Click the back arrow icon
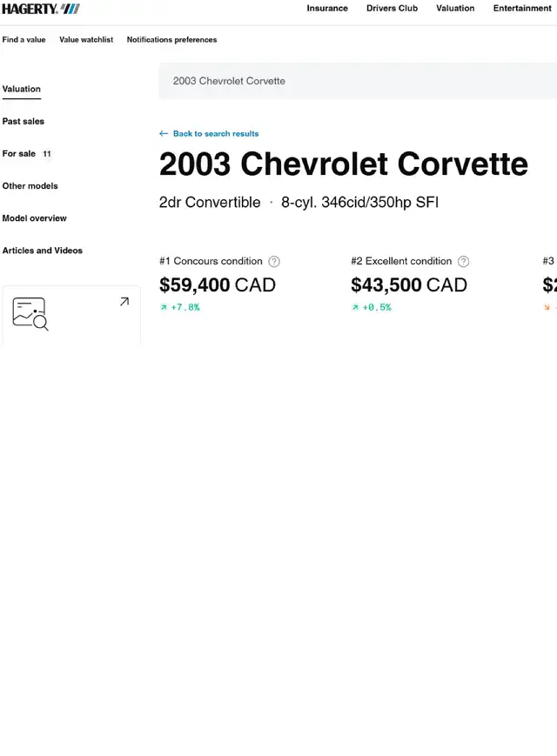This screenshot has height=756, width=557. click(x=164, y=134)
